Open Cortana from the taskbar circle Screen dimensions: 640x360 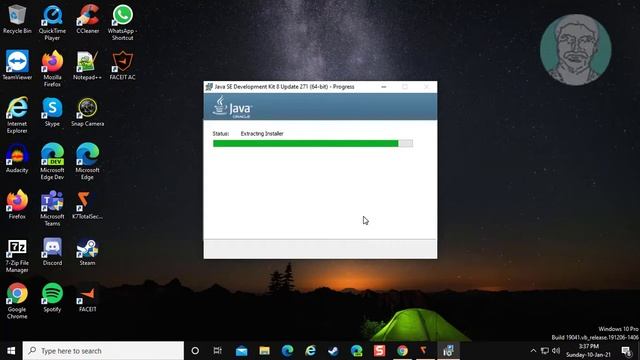click(x=195, y=351)
